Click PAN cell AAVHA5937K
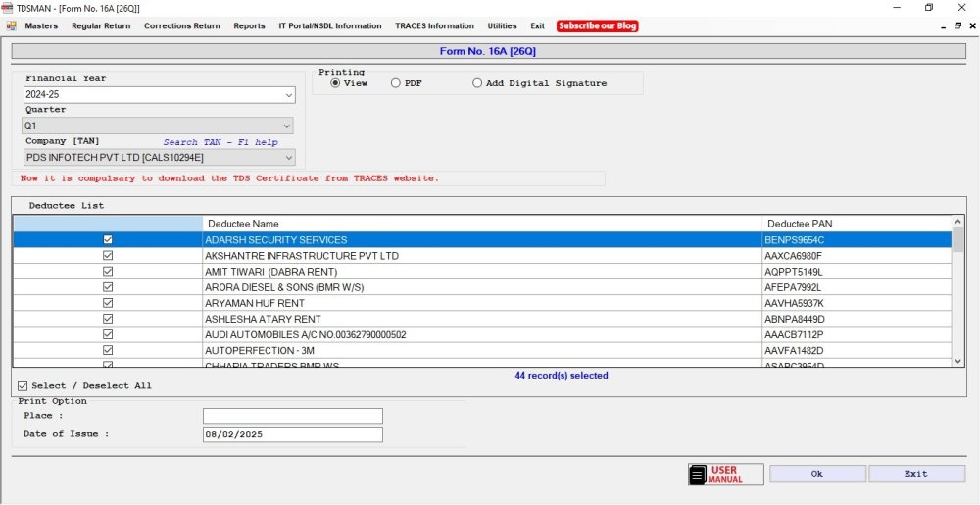980x505 pixels. click(x=857, y=303)
